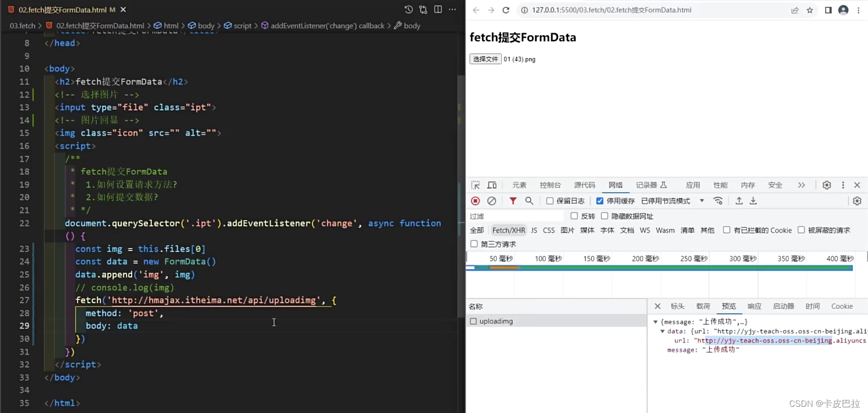Switch to 源代码 DevTools tab
The image size is (868, 413).
tap(584, 185)
